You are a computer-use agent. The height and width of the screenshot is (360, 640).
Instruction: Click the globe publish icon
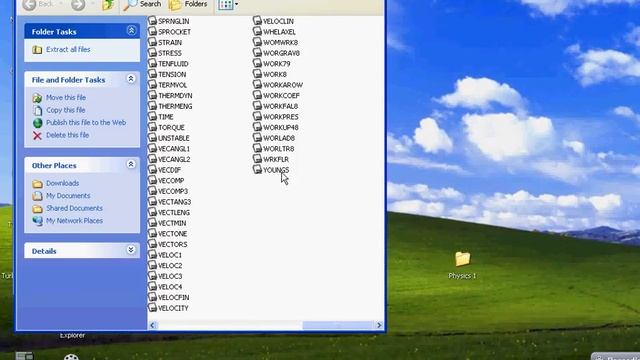(x=37, y=123)
